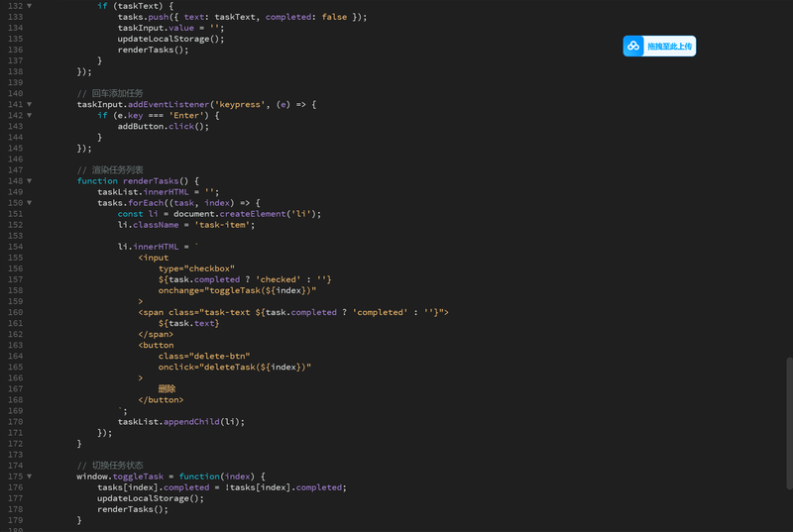Click the 'keypress' string literal
Image resolution: width=793 pixels, height=532 pixels.
click(x=240, y=105)
